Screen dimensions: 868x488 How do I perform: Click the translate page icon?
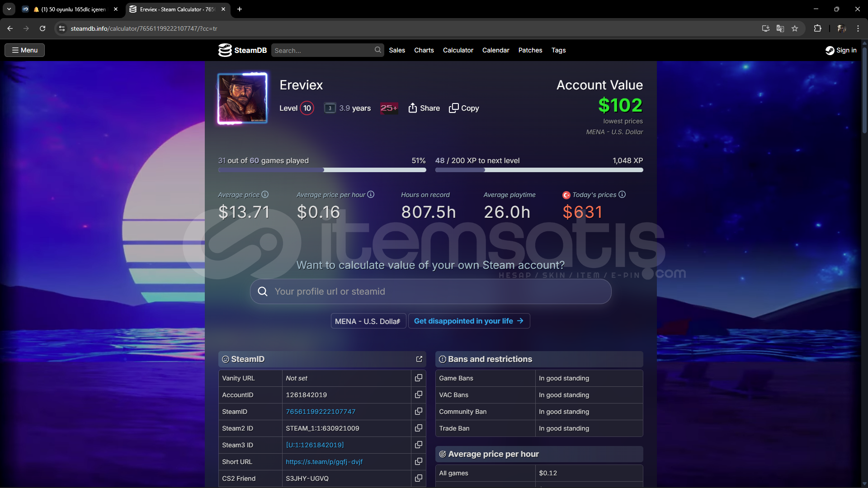pos(780,28)
